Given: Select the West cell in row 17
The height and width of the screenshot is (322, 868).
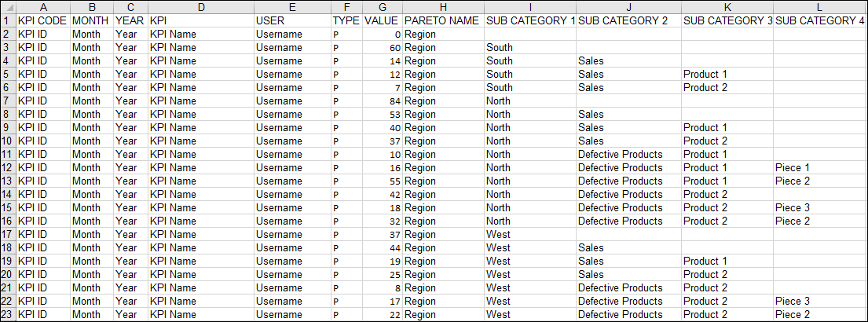Looking at the screenshot, I should click(529, 235).
